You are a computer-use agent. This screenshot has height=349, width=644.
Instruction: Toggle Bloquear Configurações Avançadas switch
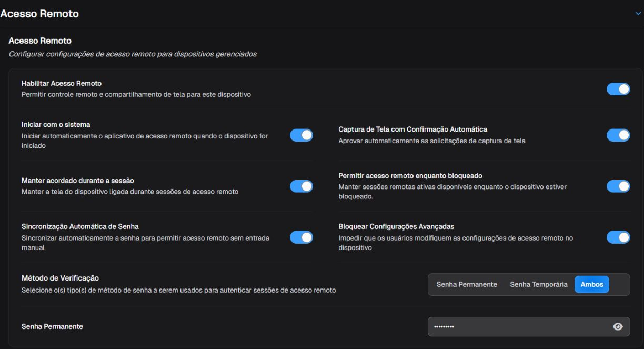(x=618, y=237)
